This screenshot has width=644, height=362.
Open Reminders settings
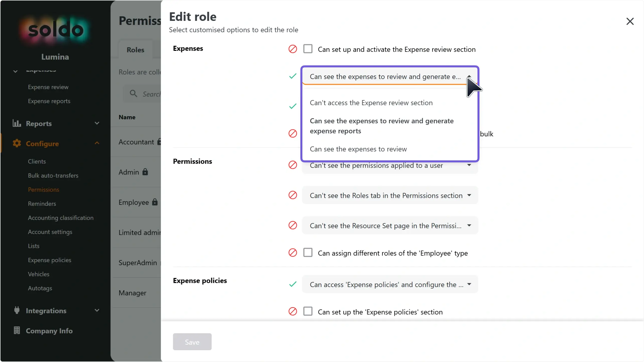tap(42, 204)
